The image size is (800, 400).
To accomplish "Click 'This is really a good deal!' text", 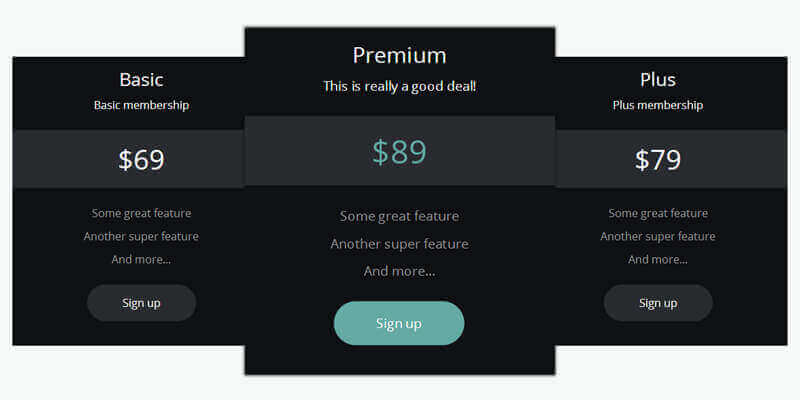I will pos(399,86).
